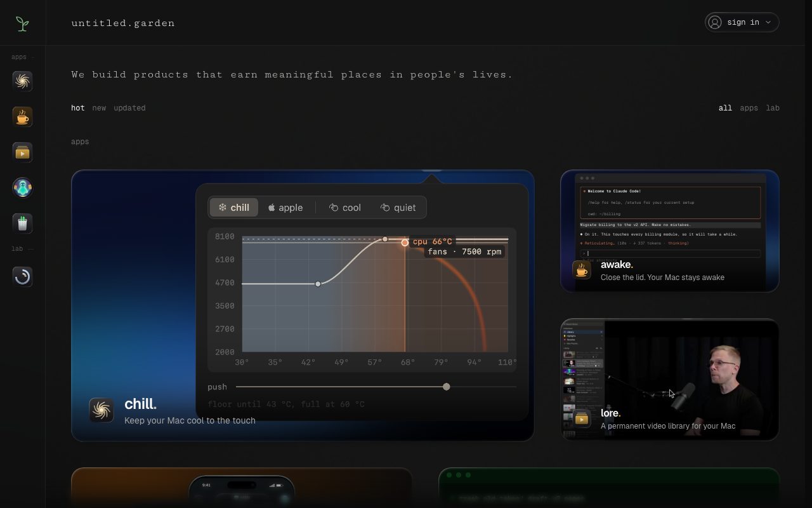Open the ghost headphones app sidebar icon
Image resolution: width=812 pixels, height=508 pixels.
pos(22,187)
